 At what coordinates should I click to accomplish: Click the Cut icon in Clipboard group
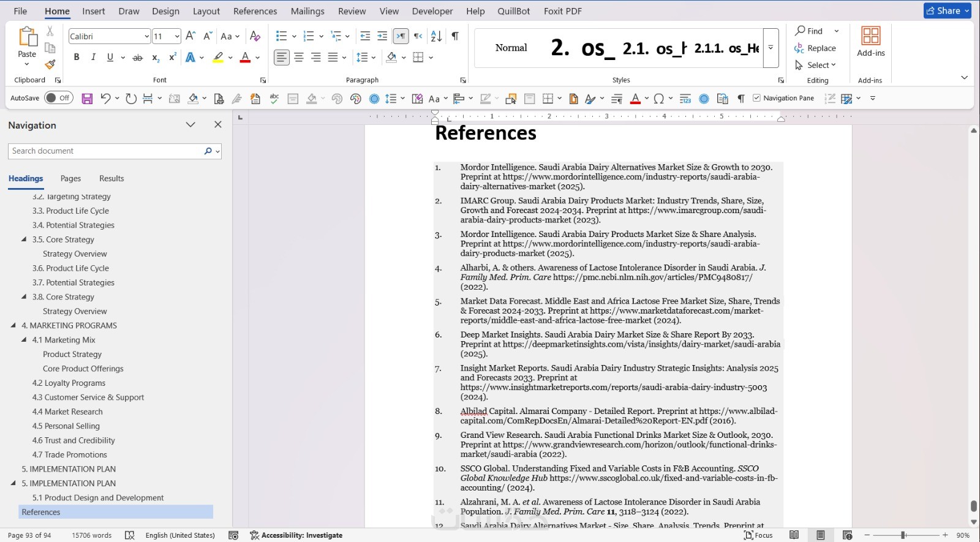[x=50, y=31]
